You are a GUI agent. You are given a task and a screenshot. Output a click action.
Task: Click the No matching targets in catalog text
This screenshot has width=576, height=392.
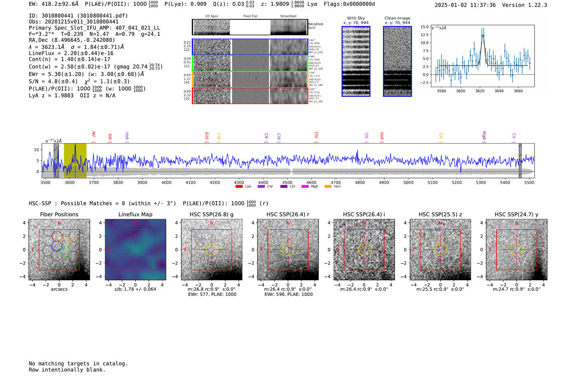(x=78, y=364)
